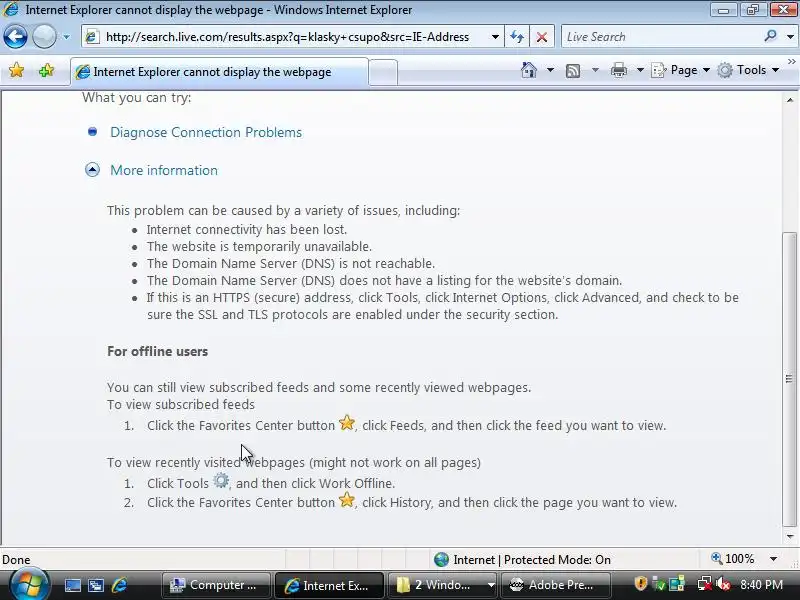Click the More information link text
This screenshot has width=800, height=600.
(164, 170)
